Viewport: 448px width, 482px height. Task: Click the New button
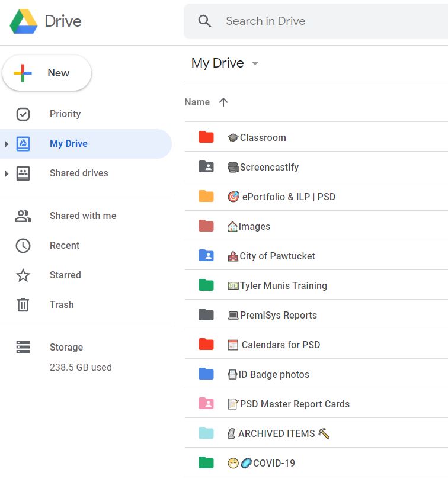(47, 73)
